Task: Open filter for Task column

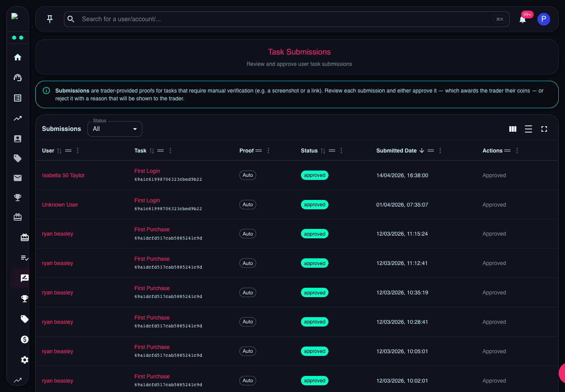Action: tap(160, 151)
